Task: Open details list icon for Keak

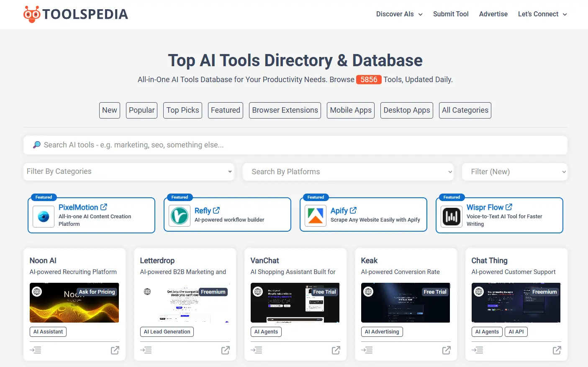Action: point(367,350)
